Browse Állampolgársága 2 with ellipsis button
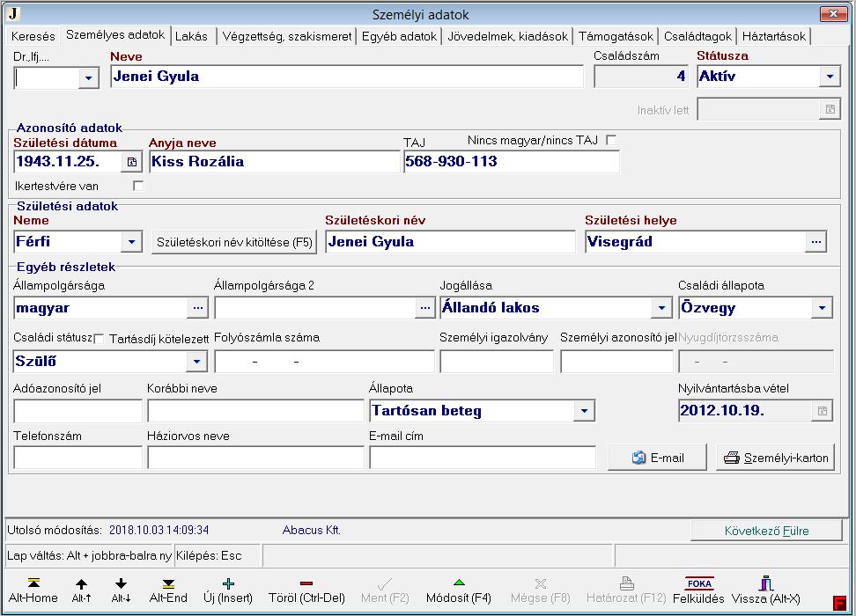 [424, 308]
